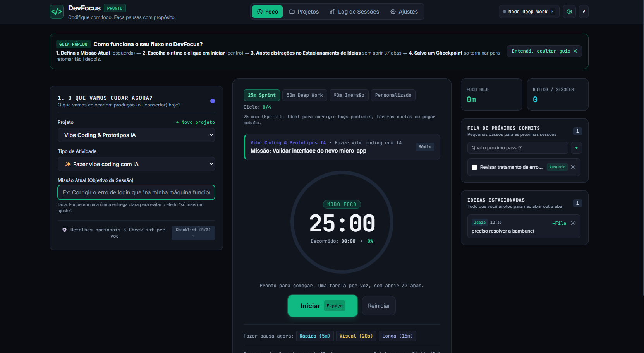The height and width of the screenshot is (353, 644).
Task: Remove 'Revisar tratamento de erro' item from queue
Action: coord(573,167)
